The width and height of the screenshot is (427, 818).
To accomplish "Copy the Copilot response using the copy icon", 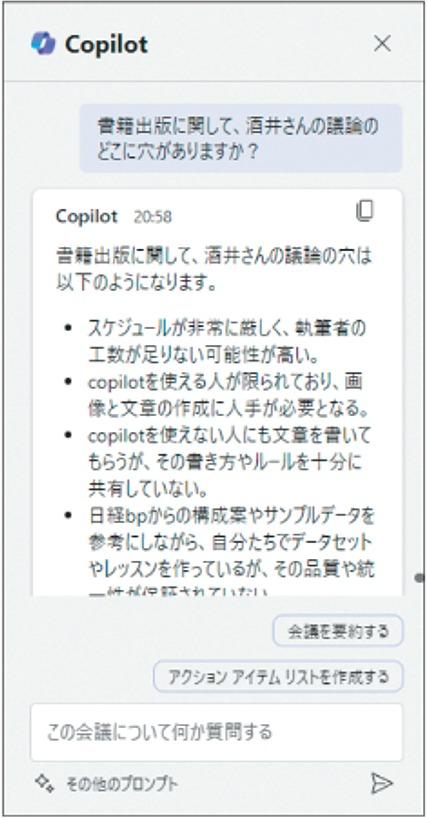I will click(364, 211).
